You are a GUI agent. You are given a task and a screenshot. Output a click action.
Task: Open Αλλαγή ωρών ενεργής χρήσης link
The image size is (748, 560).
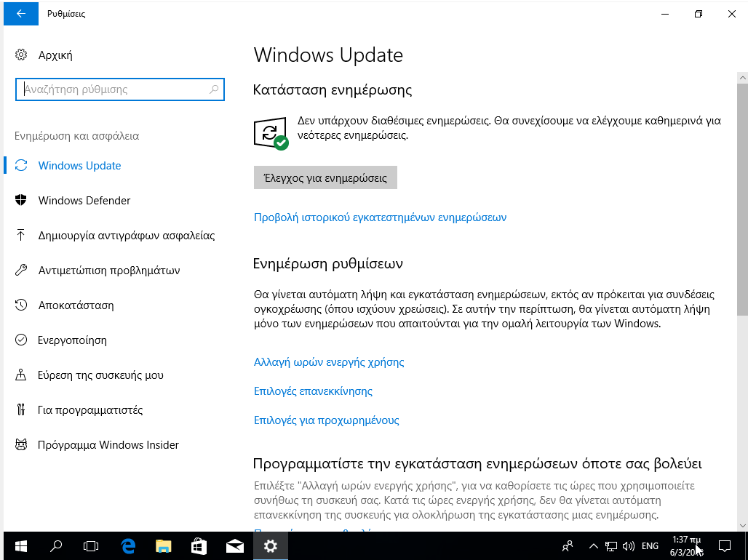coord(329,362)
